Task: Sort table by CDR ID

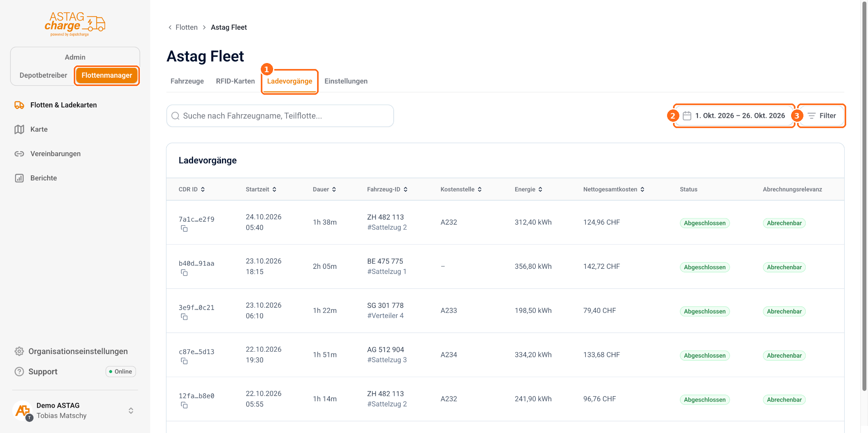Action: tap(192, 190)
